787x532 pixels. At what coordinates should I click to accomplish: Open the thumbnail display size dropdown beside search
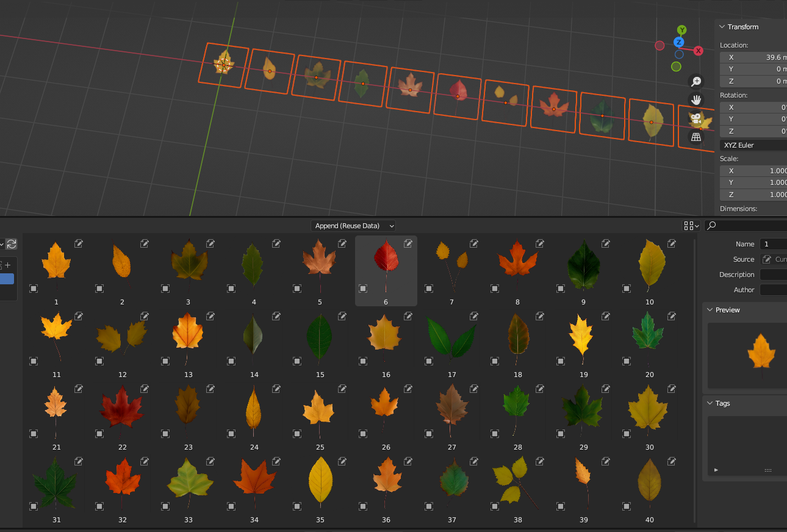click(690, 225)
